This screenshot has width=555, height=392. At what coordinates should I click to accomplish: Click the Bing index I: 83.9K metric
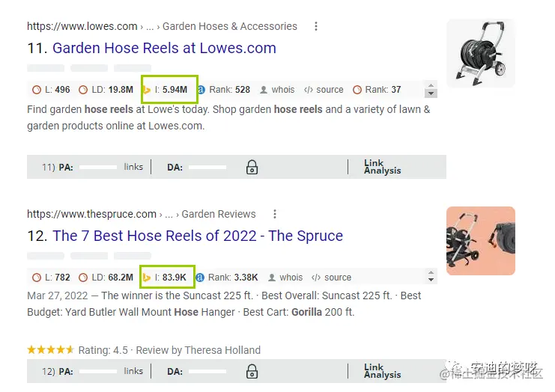coord(164,278)
